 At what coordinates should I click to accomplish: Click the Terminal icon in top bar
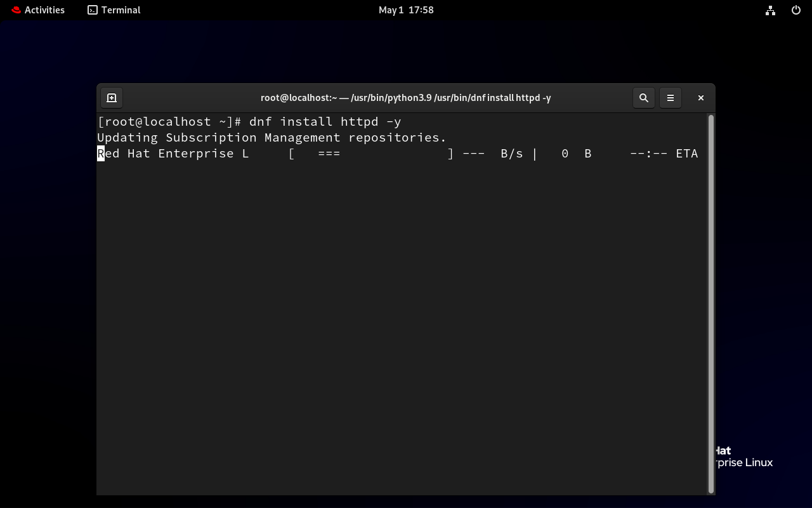(x=93, y=10)
